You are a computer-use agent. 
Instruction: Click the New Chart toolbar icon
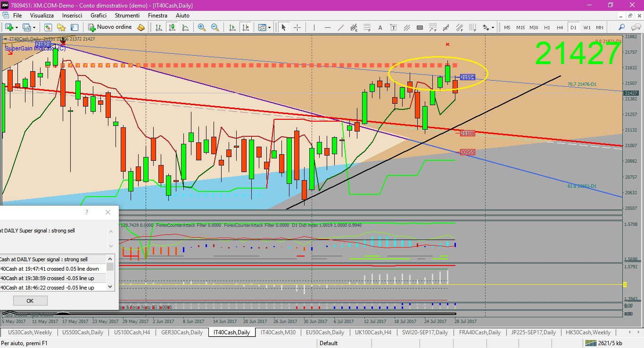click(x=9, y=27)
